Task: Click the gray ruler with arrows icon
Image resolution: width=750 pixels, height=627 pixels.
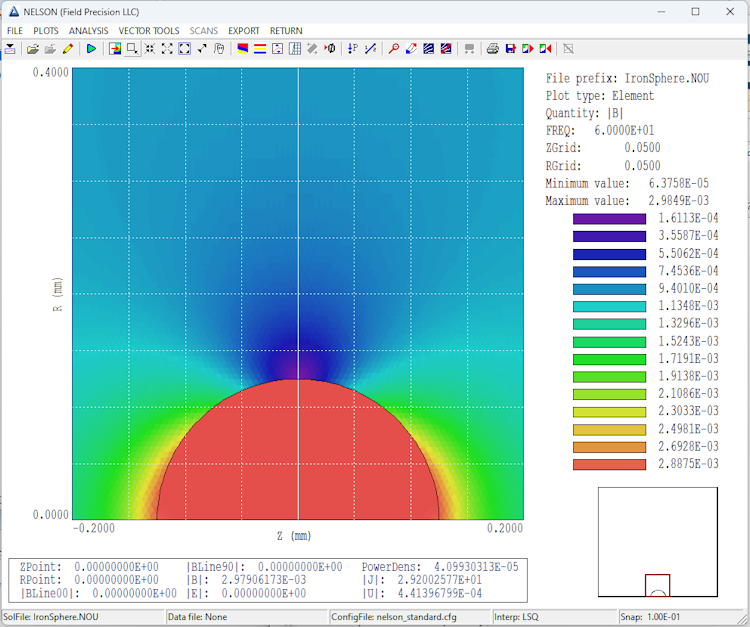Action: click(312, 49)
